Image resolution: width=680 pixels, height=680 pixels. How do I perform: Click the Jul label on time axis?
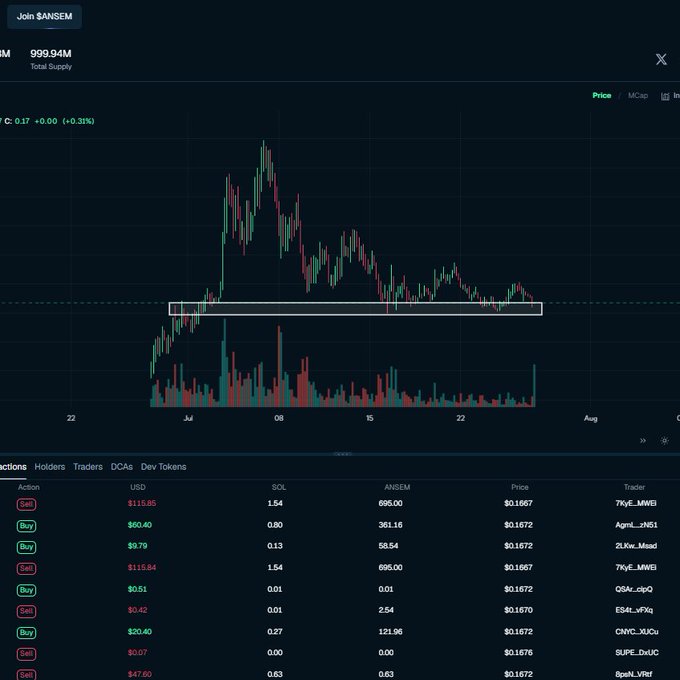pyautogui.click(x=188, y=418)
